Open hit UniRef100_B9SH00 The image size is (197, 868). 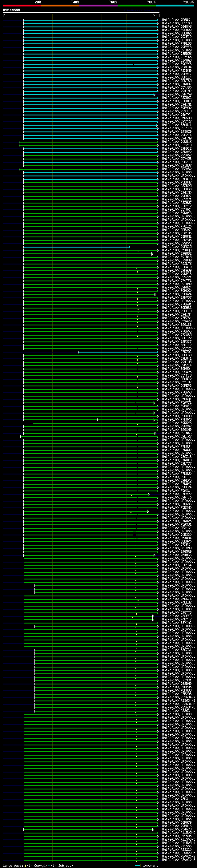pos(177,30)
